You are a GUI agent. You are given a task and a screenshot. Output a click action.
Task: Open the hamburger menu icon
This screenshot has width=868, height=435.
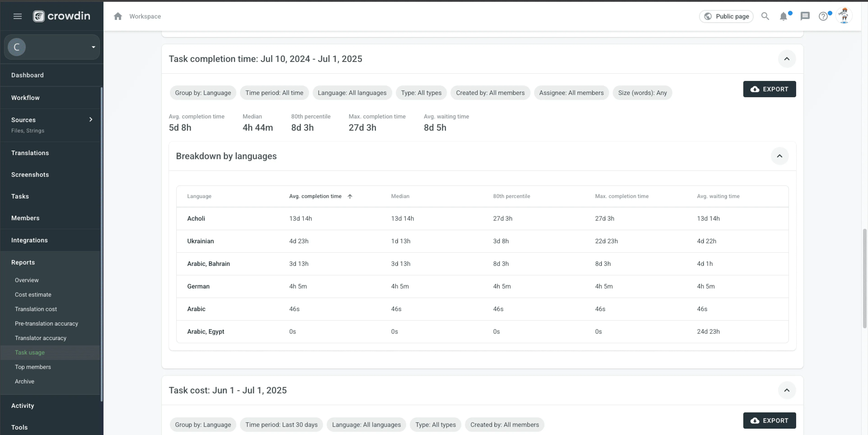click(x=18, y=16)
